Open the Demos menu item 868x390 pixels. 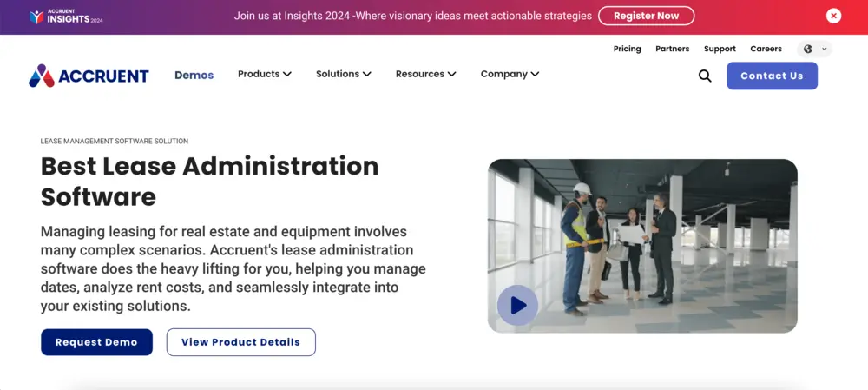pyautogui.click(x=194, y=76)
